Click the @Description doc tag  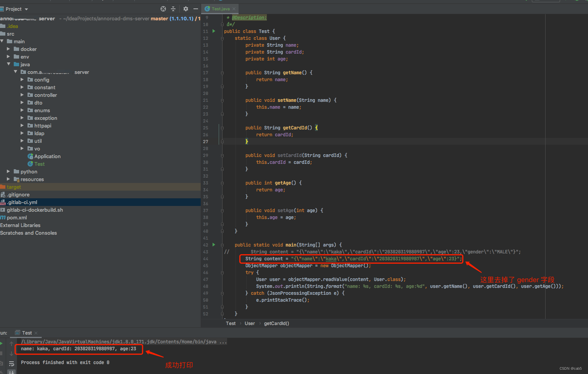[x=249, y=18]
